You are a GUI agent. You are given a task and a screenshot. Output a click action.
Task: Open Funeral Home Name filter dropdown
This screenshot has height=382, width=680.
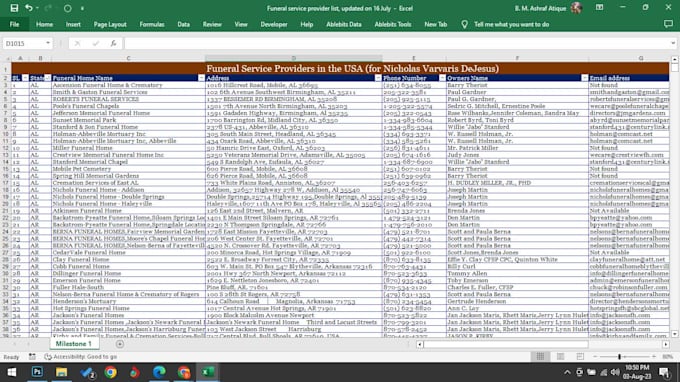point(201,78)
